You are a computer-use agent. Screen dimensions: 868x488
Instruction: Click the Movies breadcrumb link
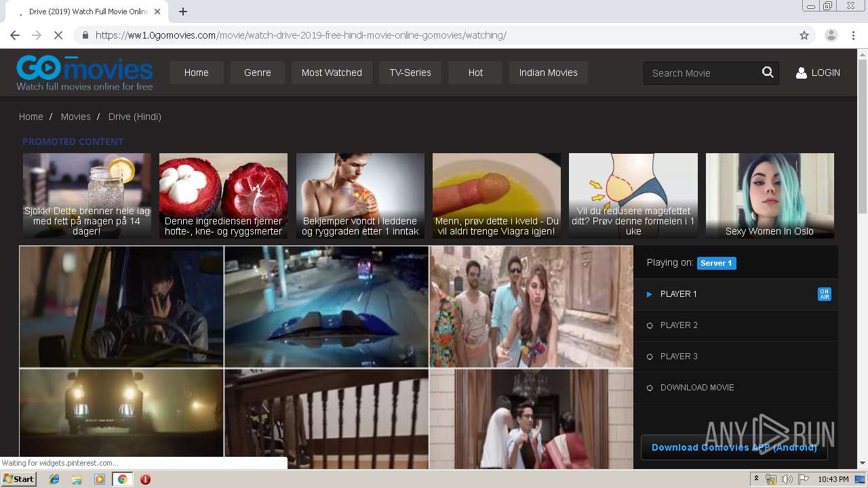pyautogui.click(x=75, y=117)
